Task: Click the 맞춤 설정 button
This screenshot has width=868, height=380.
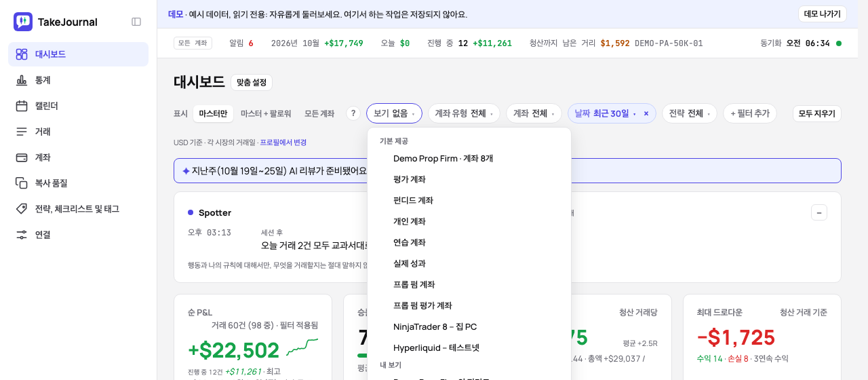Action: point(252,83)
